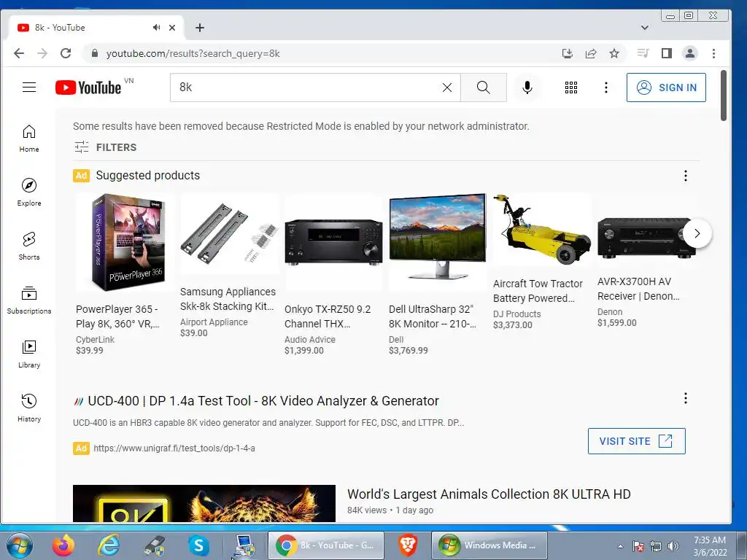Click the taskbar clock 7:35 AM
The width and height of the screenshot is (747, 560).
pyautogui.click(x=710, y=540)
